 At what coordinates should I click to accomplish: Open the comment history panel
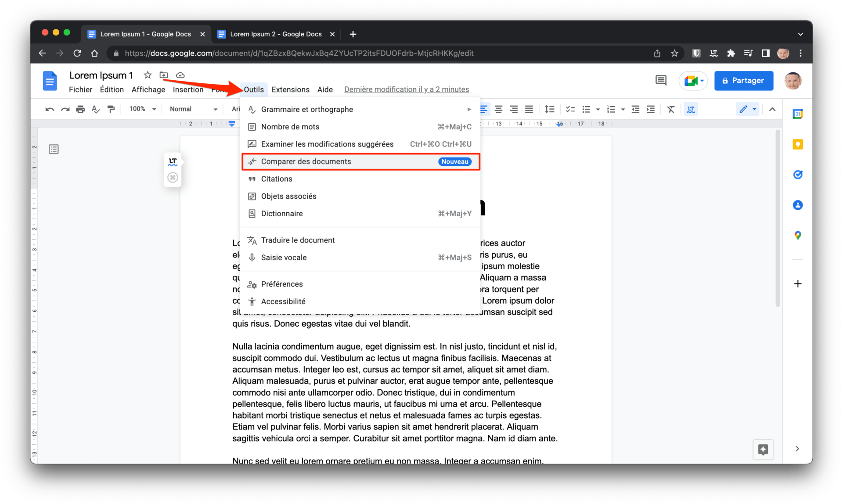click(660, 80)
